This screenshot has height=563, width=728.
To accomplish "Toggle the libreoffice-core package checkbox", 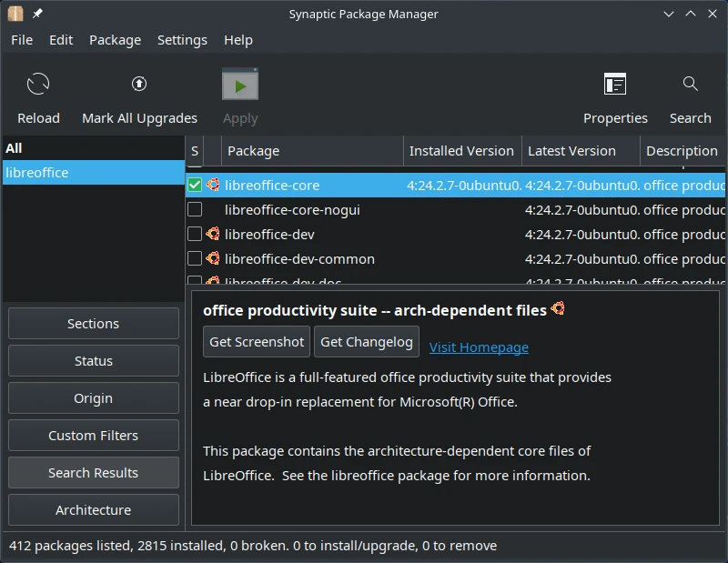I will (195, 185).
